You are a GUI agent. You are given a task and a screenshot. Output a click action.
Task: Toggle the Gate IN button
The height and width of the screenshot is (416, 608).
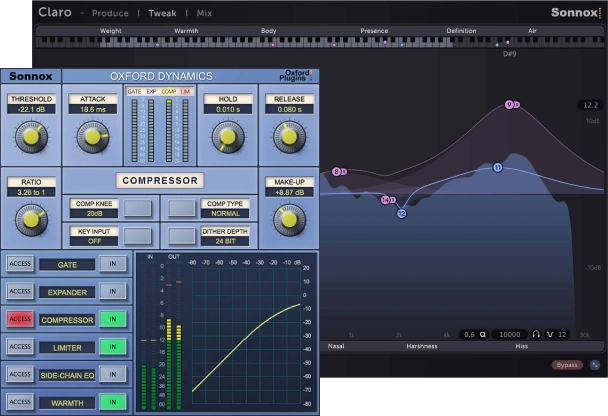[x=112, y=265]
